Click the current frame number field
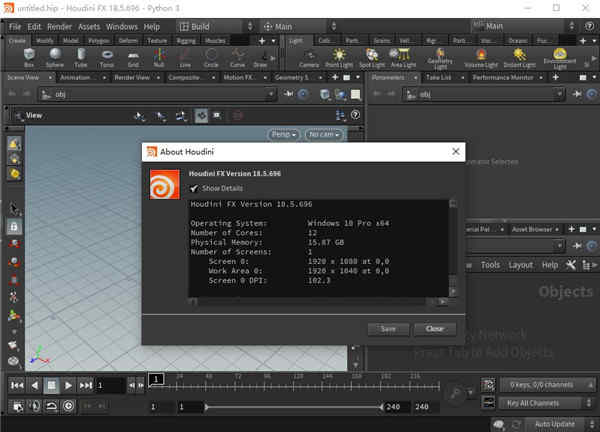This screenshot has width=600, height=432. (x=109, y=385)
